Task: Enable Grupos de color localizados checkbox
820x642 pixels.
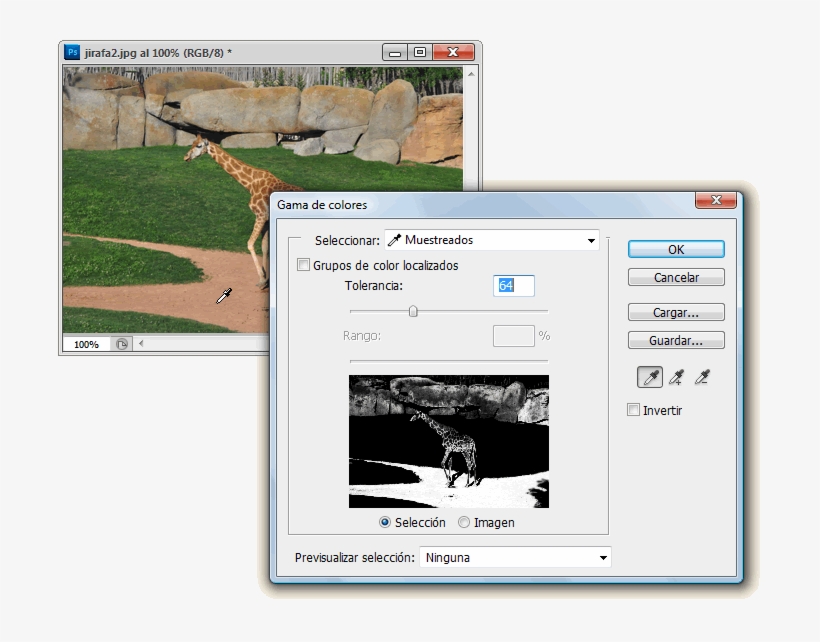Action: click(304, 266)
